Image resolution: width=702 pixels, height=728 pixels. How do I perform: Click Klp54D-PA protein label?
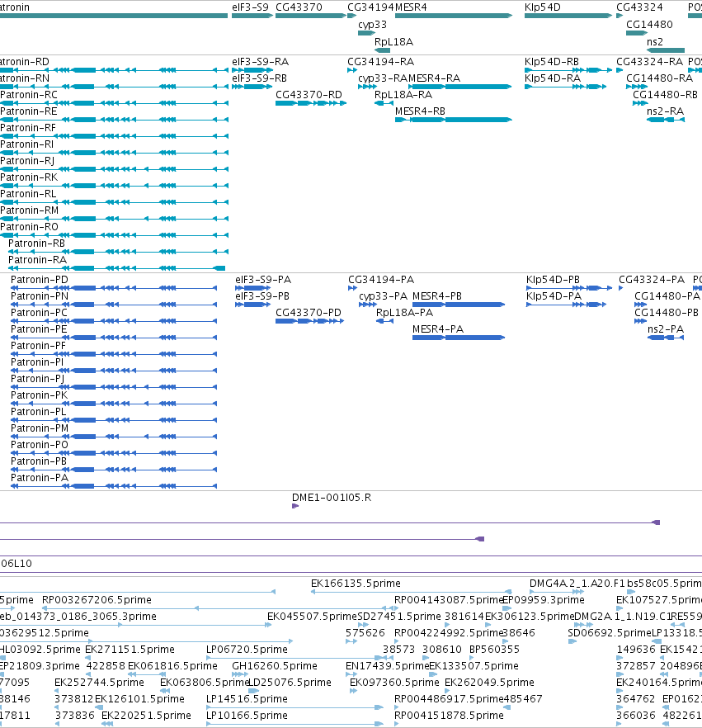pyautogui.click(x=554, y=296)
